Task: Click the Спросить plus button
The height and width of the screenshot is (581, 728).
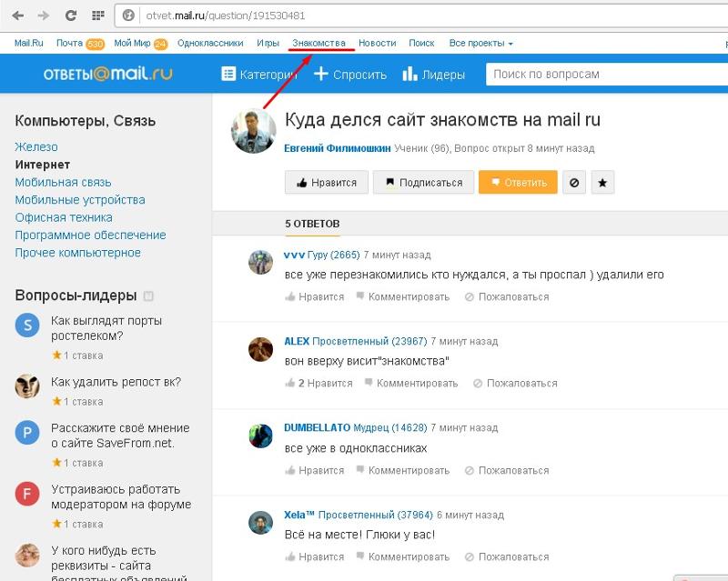Action: (x=350, y=75)
